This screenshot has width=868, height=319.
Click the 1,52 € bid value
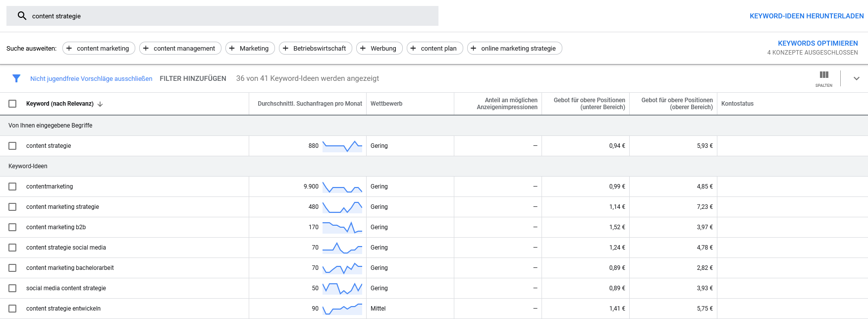click(617, 227)
